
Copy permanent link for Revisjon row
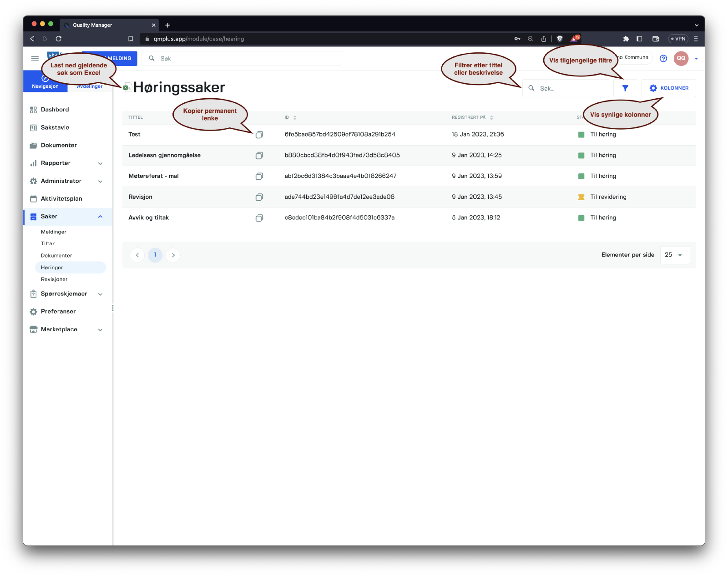(x=259, y=197)
